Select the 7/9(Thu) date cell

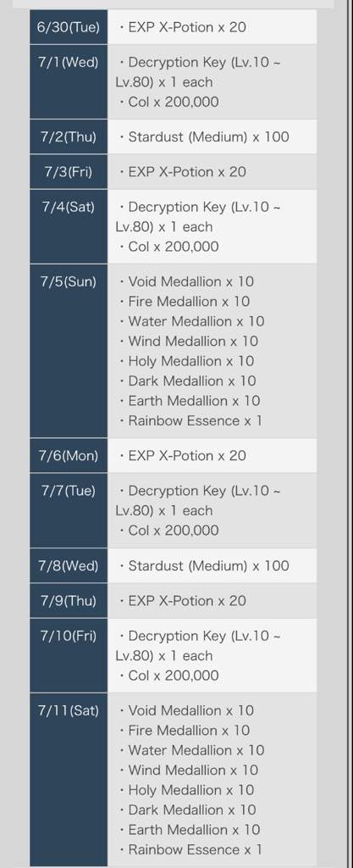[x=69, y=601]
